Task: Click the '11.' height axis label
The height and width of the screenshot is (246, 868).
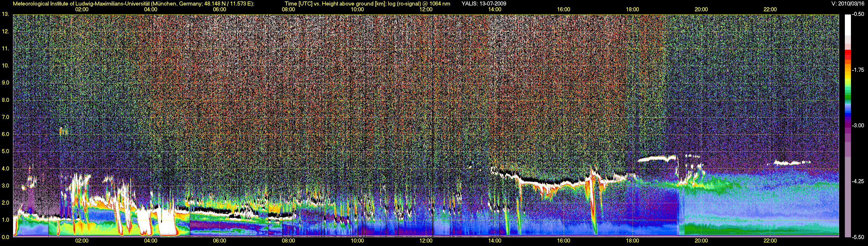Action: (5, 49)
